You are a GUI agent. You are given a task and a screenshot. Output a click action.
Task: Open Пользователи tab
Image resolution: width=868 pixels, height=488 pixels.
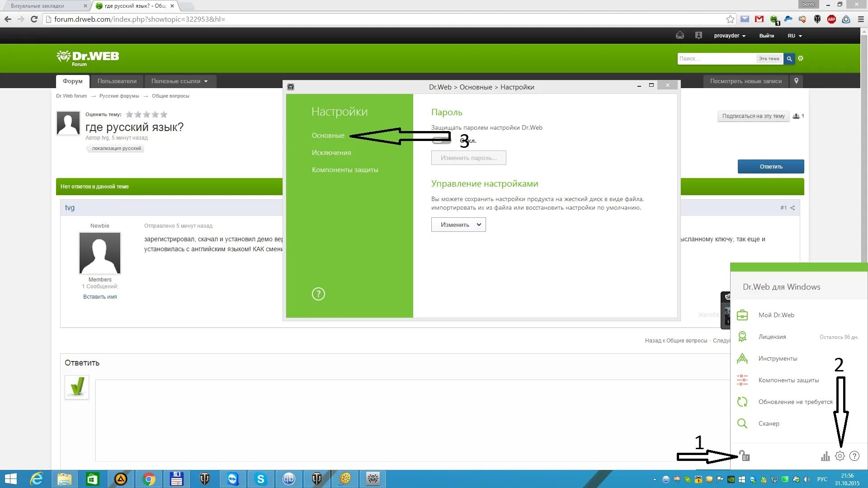[117, 81]
